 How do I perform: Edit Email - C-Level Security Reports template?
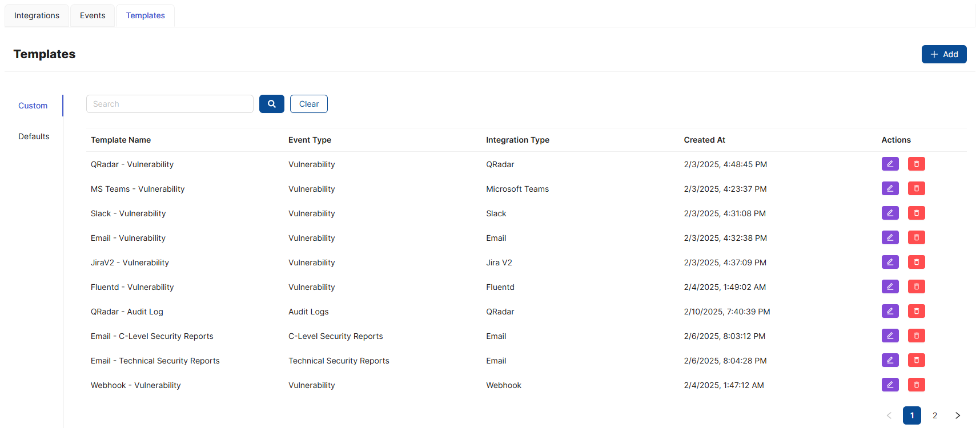(890, 336)
